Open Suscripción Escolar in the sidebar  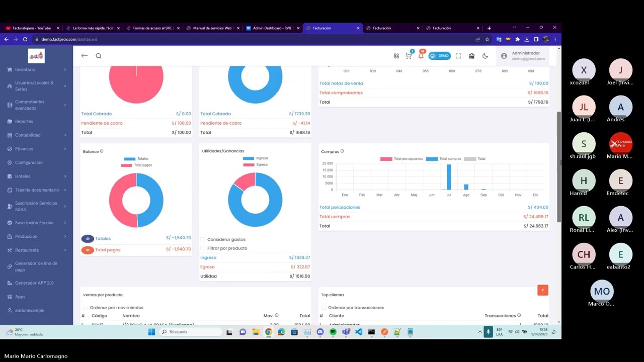pos(36,223)
